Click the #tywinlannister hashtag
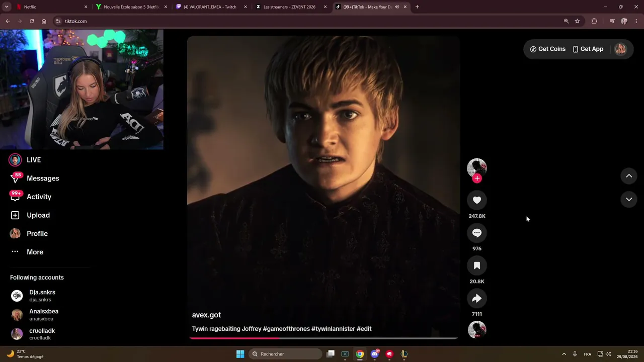 click(x=333, y=329)
